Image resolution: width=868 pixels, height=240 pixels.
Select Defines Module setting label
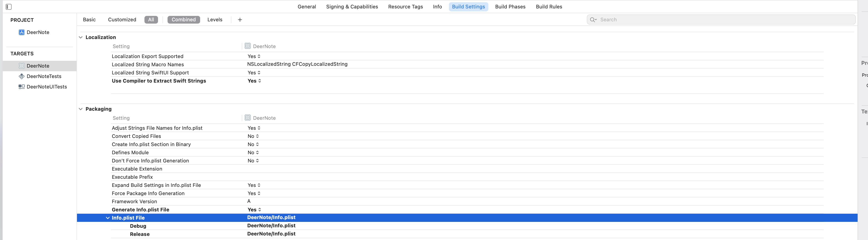tap(130, 153)
